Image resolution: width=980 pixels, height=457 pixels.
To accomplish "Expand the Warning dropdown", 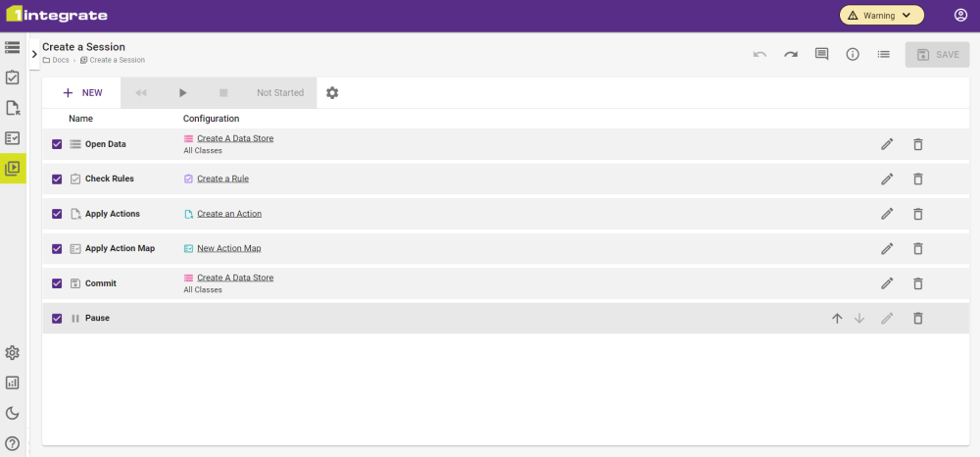I will [881, 15].
